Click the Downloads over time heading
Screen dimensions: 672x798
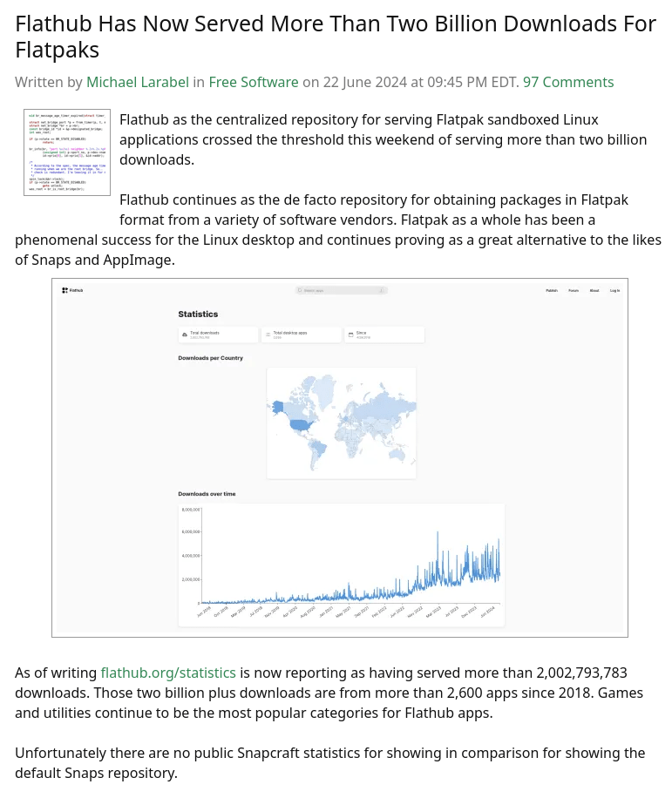(207, 494)
